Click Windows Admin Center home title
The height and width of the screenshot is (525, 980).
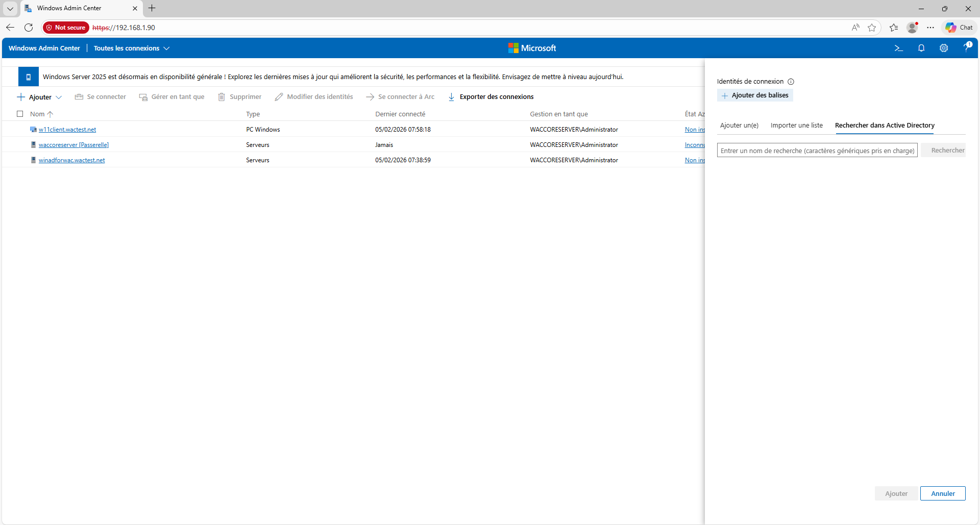44,48
